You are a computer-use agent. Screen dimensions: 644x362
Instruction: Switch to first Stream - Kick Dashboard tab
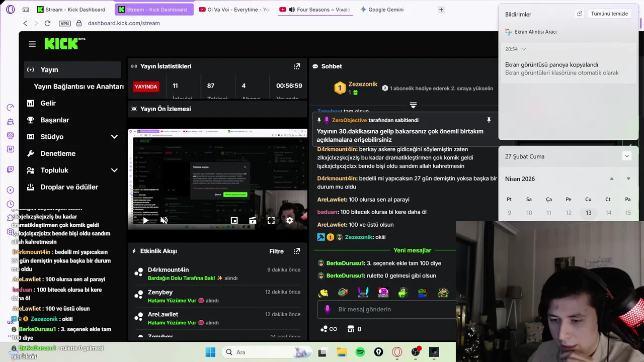(x=72, y=10)
